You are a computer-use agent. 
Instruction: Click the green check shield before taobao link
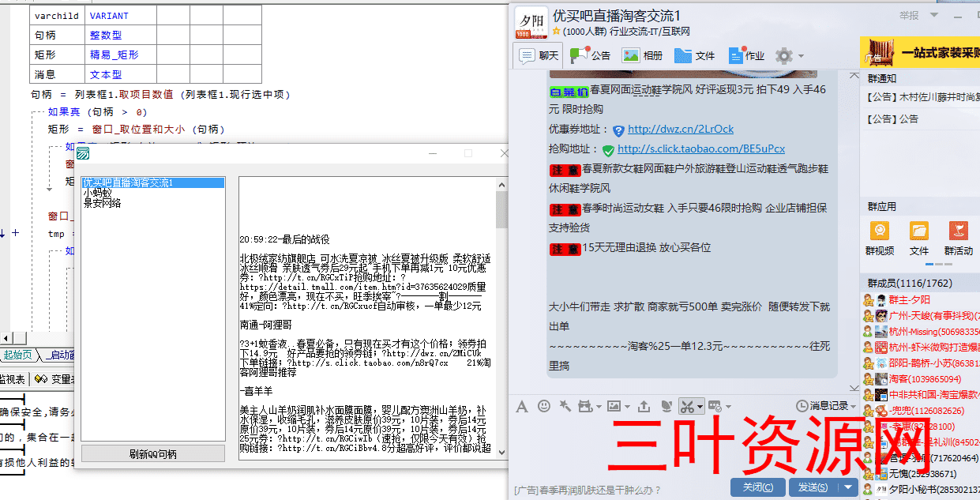pyautogui.click(x=608, y=149)
